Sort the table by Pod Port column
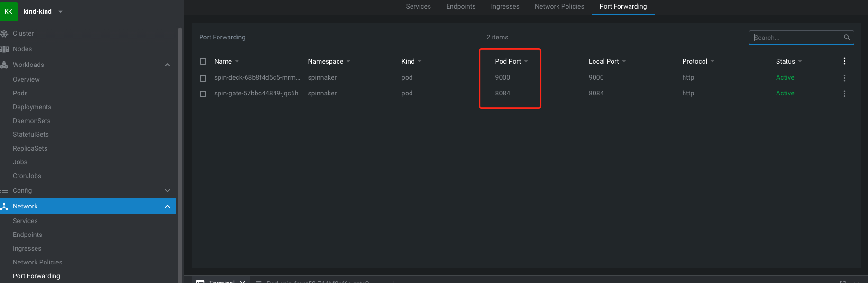The width and height of the screenshot is (868, 283). tap(508, 61)
